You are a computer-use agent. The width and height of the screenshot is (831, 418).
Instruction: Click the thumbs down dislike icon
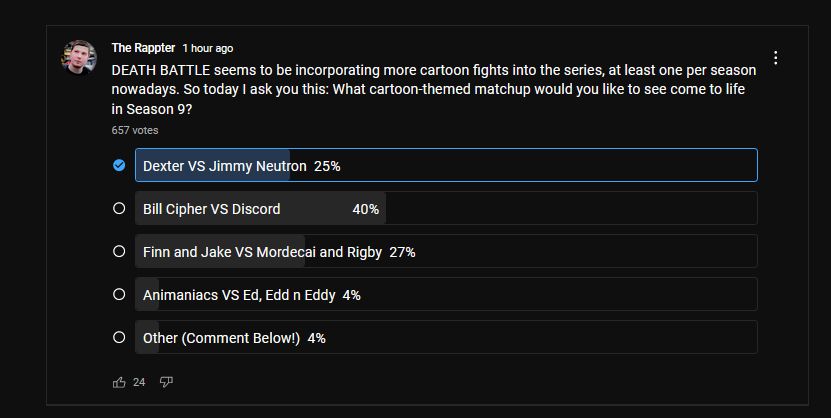point(166,382)
